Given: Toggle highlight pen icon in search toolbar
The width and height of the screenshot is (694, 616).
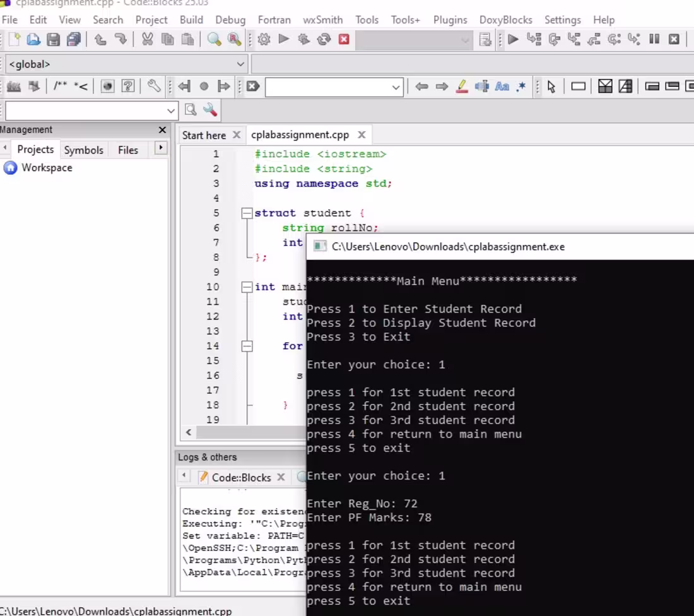Looking at the screenshot, I should pyautogui.click(x=462, y=86).
